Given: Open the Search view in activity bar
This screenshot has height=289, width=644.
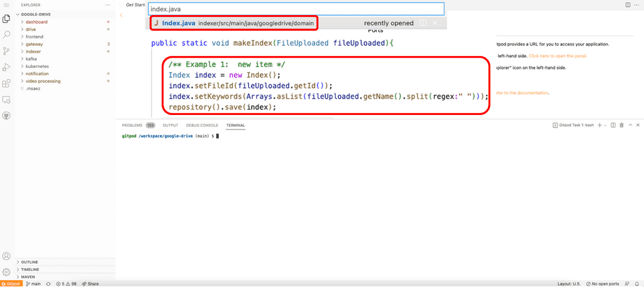Looking at the screenshot, I should [6, 35].
